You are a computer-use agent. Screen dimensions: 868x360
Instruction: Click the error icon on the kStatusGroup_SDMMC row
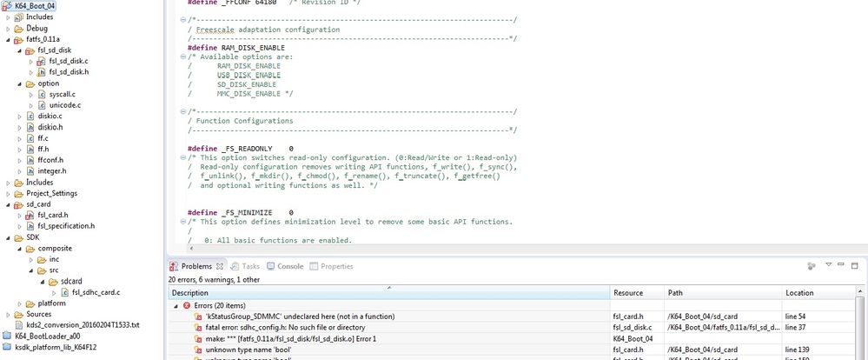tap(198, 317)
